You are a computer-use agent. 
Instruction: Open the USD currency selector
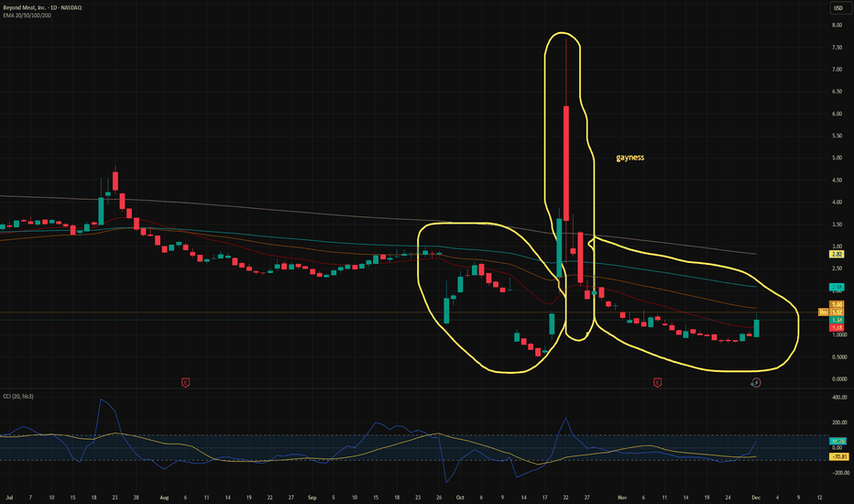point(836,8)
